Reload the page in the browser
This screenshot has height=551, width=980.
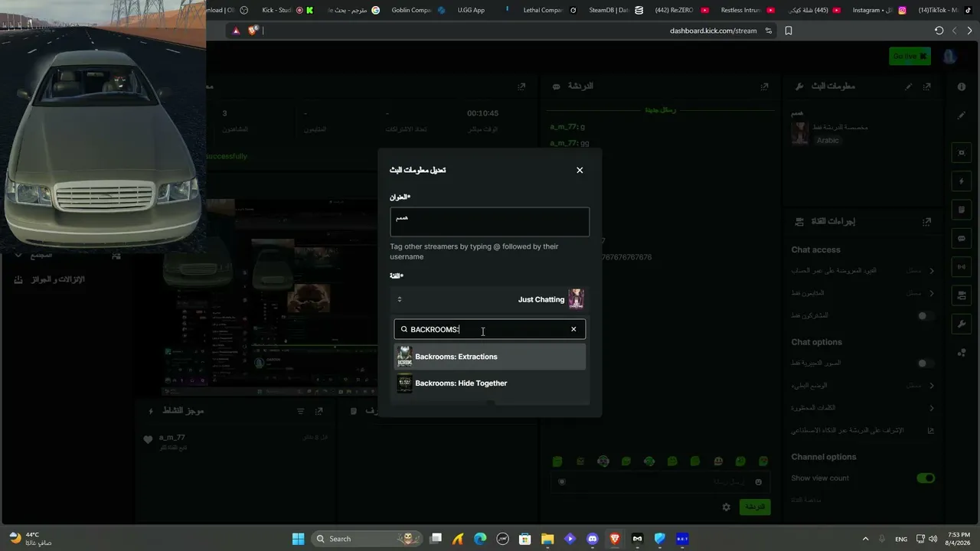(939, 31)
